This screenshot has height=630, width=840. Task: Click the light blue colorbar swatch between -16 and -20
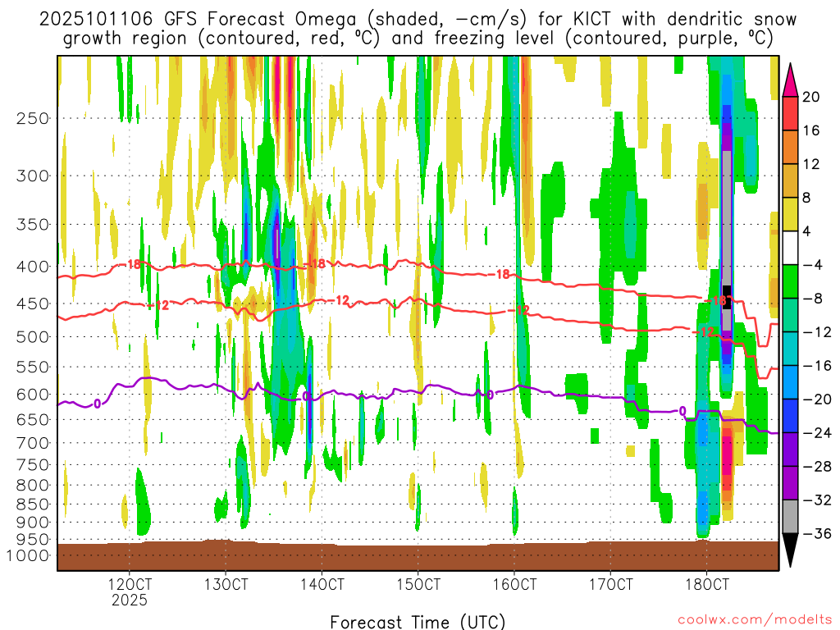[x=790, y=382]
